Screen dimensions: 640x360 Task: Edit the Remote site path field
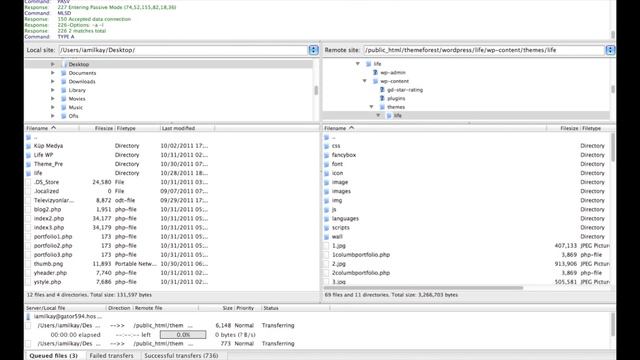(484, 50)
